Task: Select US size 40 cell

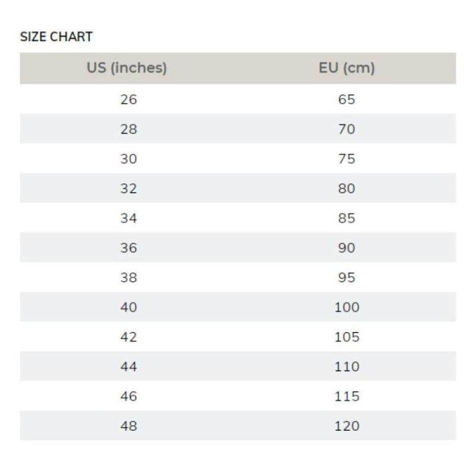Action: [x=129, y=308]
